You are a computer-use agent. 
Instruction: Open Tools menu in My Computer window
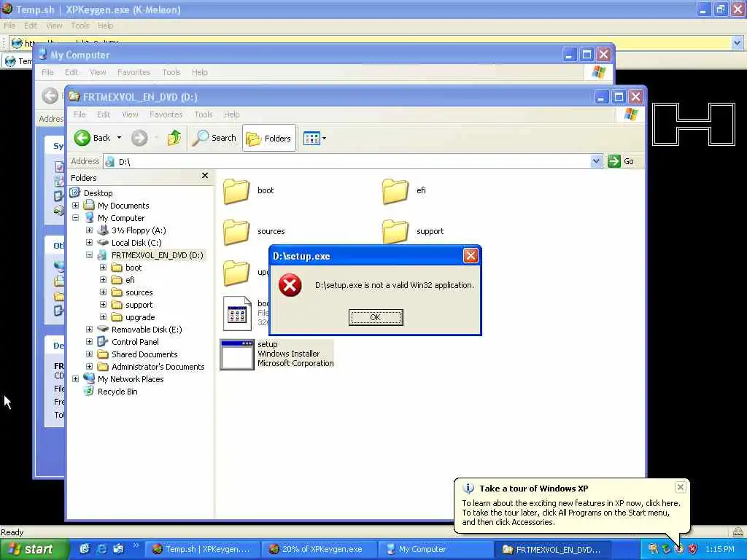point(171,72)
